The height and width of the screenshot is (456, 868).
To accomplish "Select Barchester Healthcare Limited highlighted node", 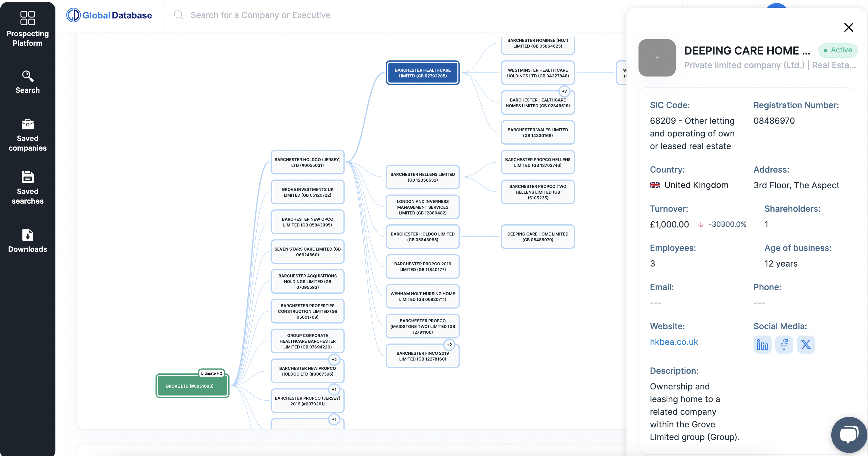I will coord(423,73).
